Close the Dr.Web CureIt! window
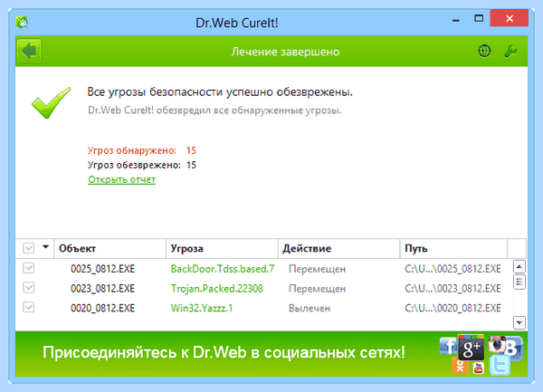The height and width of the screenshot is (392, 543). [509, 18]
